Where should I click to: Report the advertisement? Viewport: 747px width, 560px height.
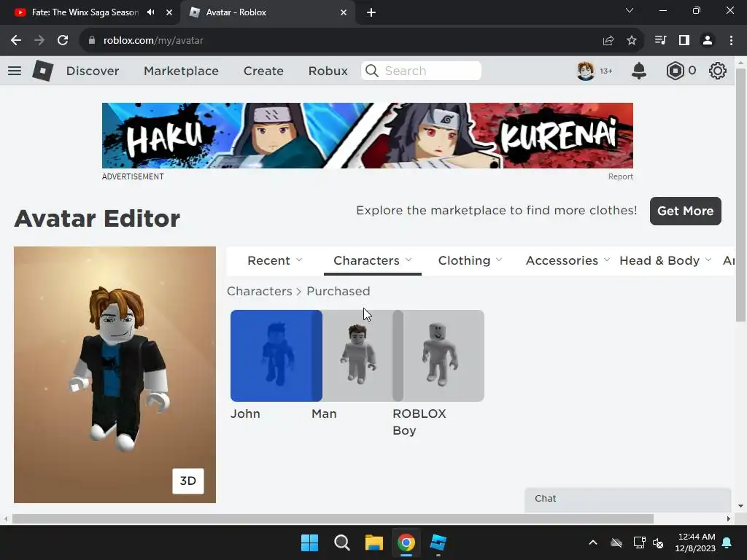(620, 176)
